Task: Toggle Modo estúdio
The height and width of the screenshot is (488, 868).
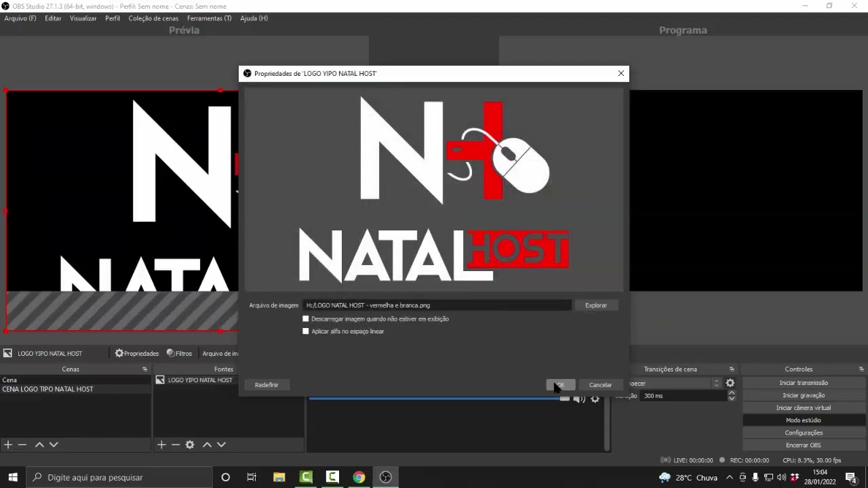Action: [x=804, y=420]
